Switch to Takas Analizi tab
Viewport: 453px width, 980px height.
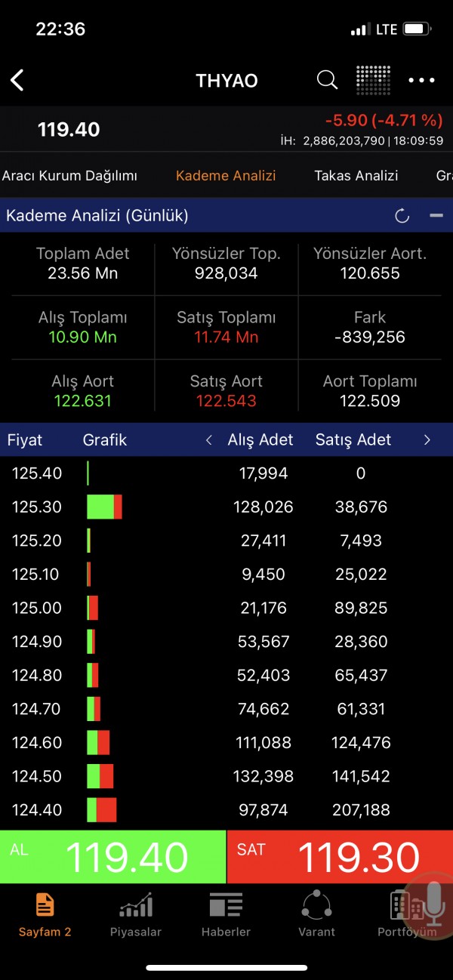(356, 176)
